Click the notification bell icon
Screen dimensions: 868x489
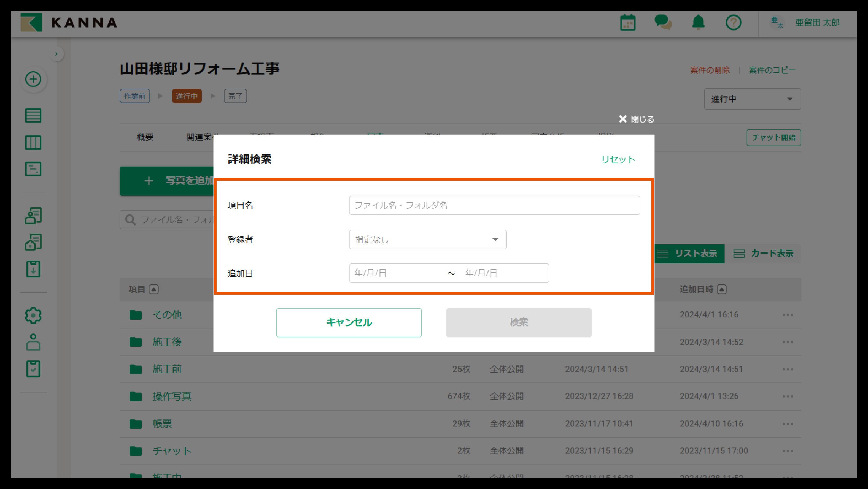[698, 23]
